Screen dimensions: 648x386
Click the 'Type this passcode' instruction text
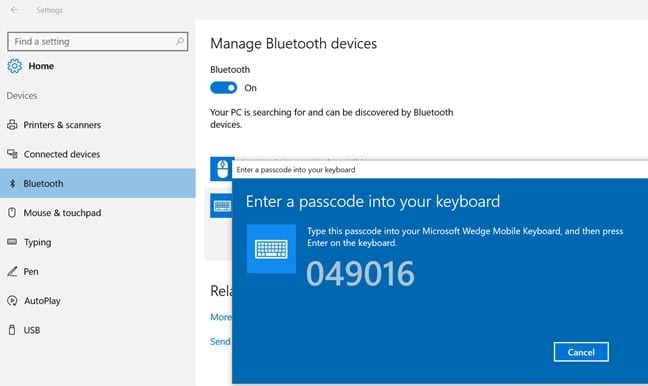click(x=465, y=237)
